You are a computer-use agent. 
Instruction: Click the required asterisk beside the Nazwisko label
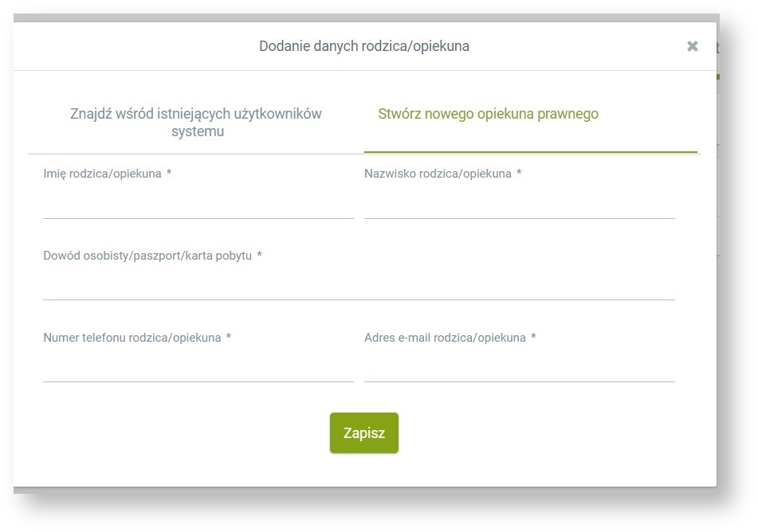pos(519,174)
